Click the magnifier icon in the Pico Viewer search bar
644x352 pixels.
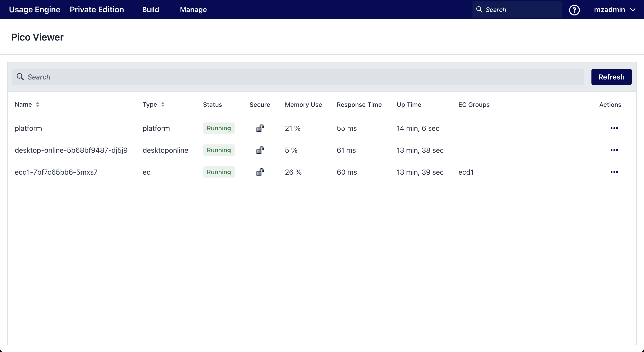pyautogui.click(x=20, y=77)
